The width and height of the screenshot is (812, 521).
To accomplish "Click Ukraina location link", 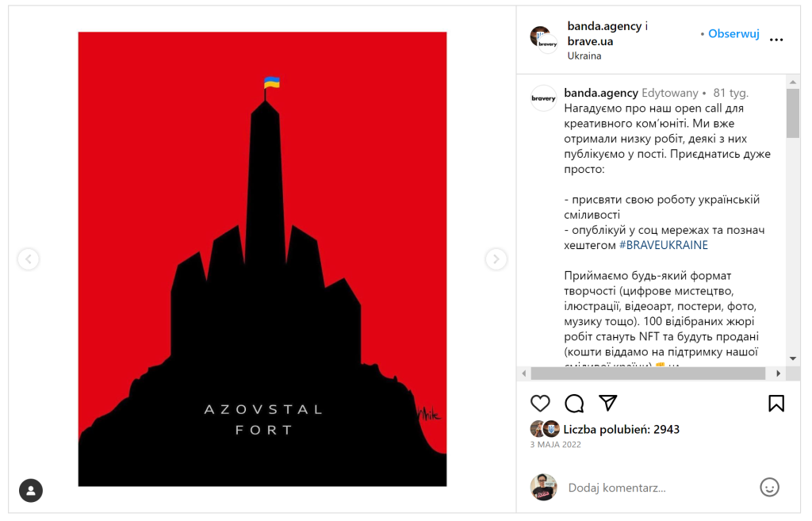I will pyautogui.click(x=584, y=56).
